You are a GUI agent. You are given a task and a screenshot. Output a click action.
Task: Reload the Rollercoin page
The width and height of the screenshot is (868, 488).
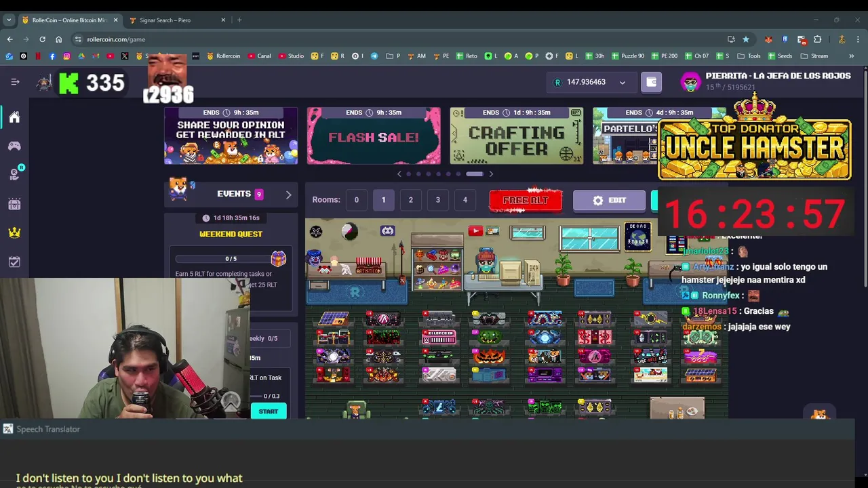42,39
